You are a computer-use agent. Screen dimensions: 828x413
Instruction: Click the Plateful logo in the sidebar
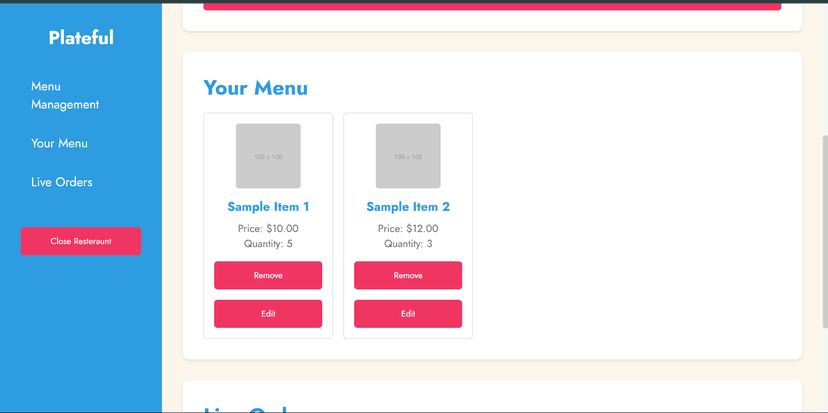pos(81,37)
